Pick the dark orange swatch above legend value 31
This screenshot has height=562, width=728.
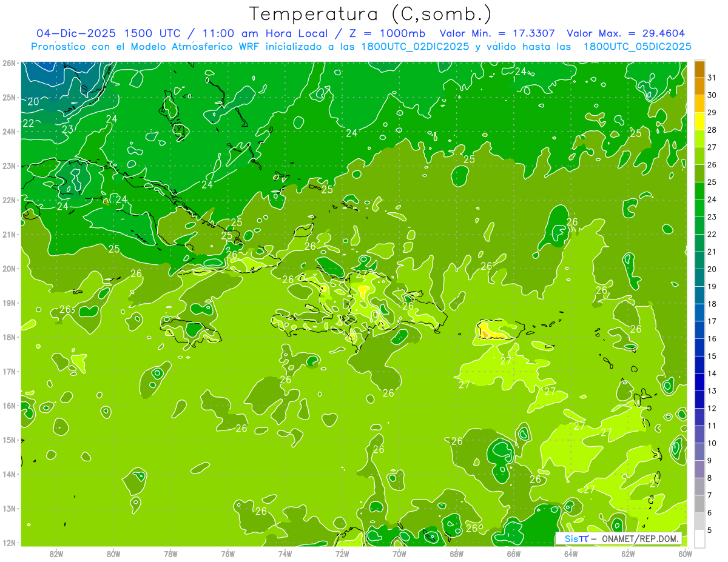point(699,69)
